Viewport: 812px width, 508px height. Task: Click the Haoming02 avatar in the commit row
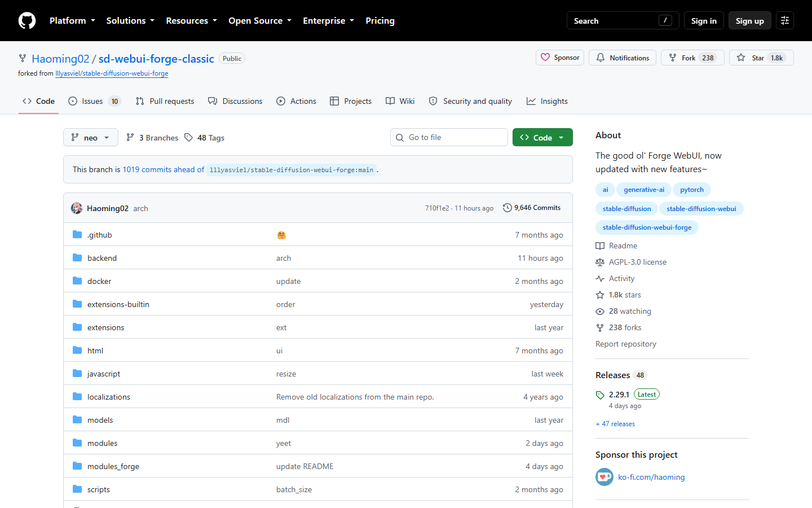[77, 208]
